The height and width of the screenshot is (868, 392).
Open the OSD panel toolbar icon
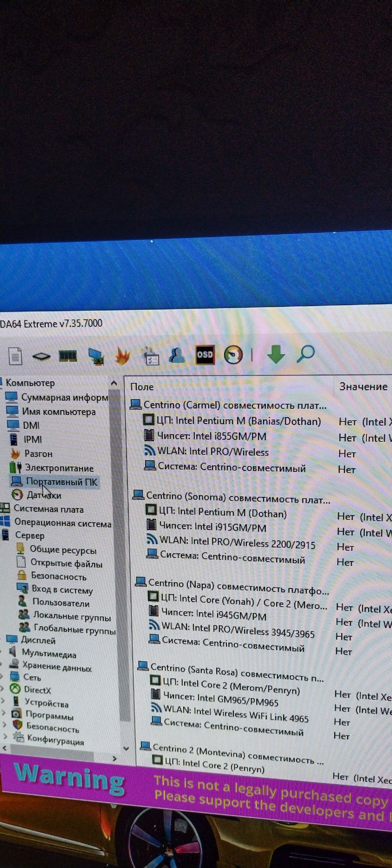click(x=205, y=355)
